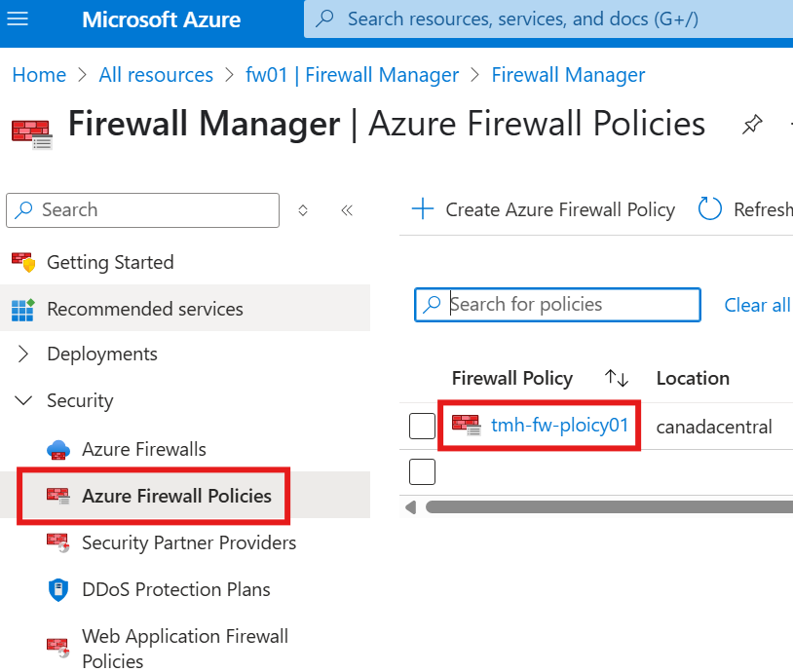Image resolution: width=793 pixels, height=672 pixels.
Task: Sort by Firewall Policy column arrows
Action: point(616,378)
